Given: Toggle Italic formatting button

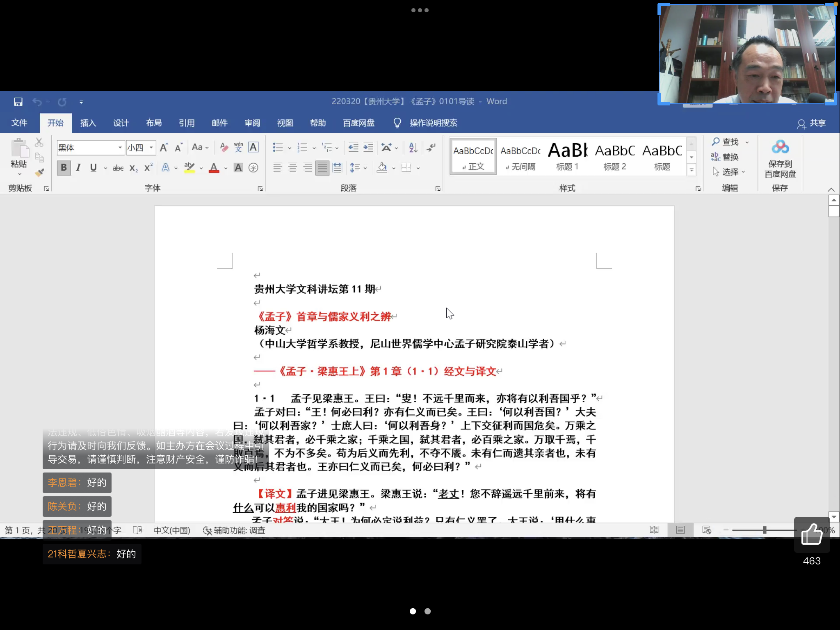Looking at the screenshot, I should [x=78, y=167].
